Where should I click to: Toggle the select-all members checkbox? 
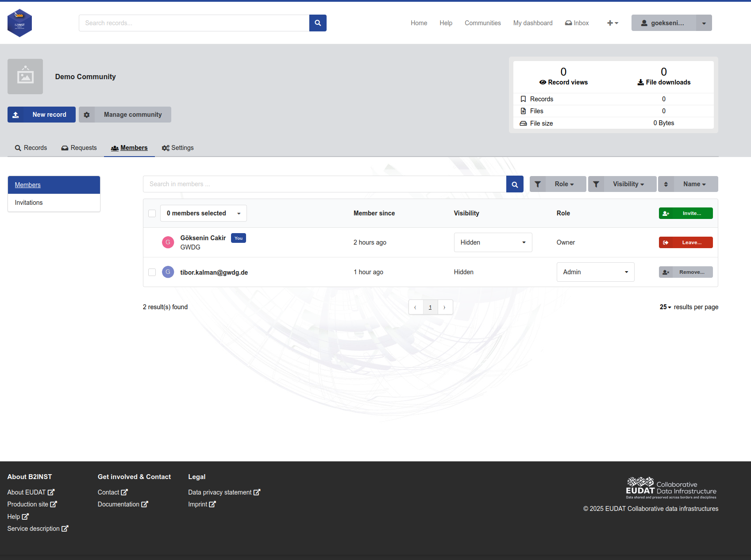[x=152, y=213]
